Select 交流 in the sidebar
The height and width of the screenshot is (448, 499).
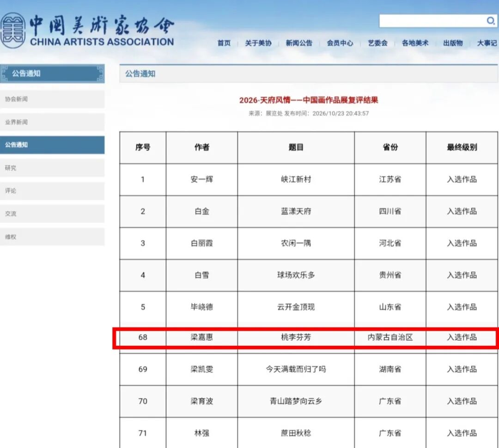52,214
